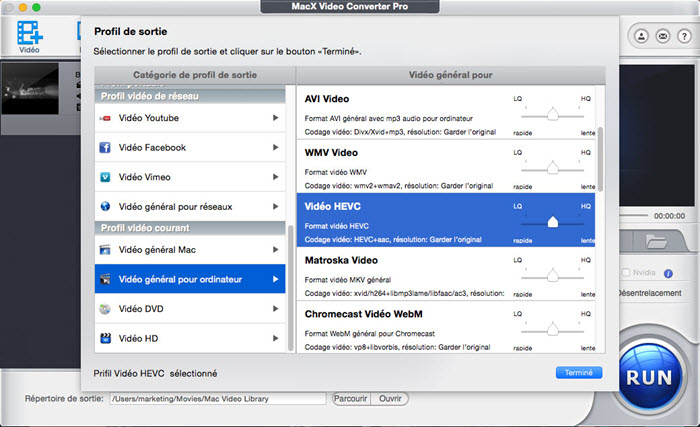Click the mail icon in the top right
This screenshot has height=427, width=700.
[661, 35]
